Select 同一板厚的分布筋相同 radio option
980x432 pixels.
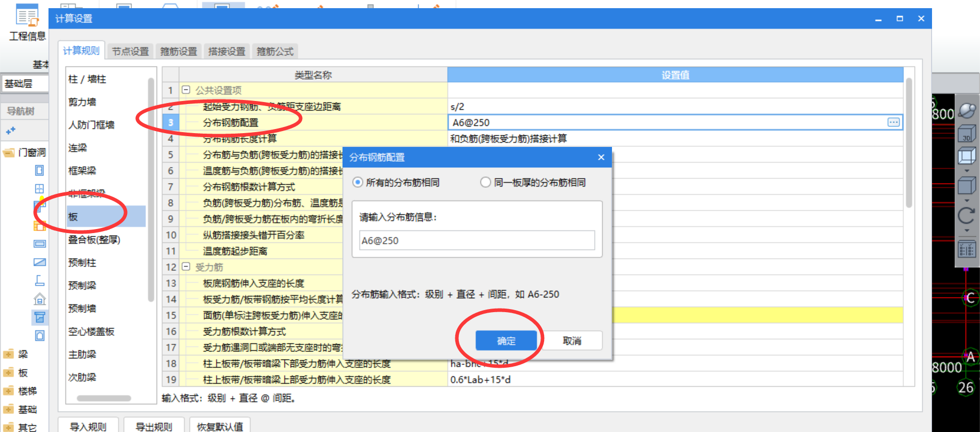485,183
